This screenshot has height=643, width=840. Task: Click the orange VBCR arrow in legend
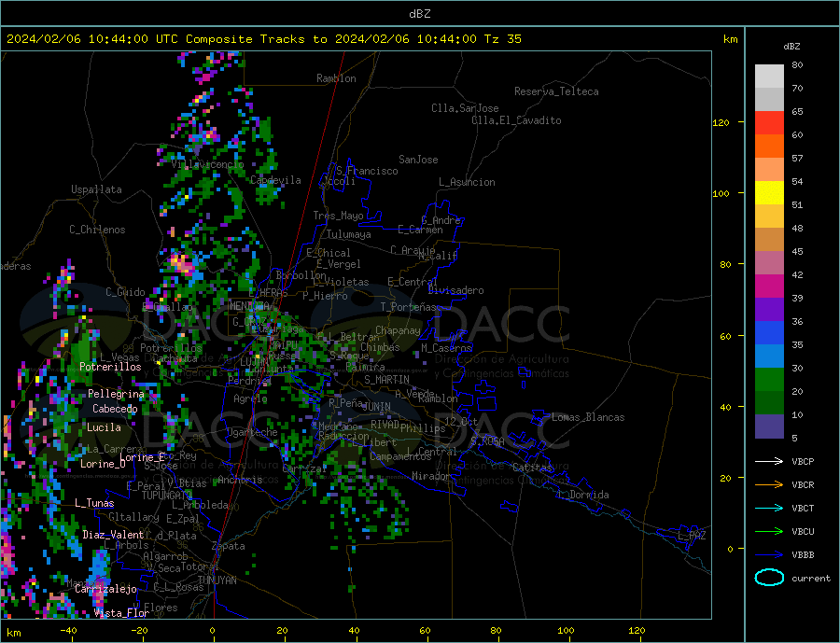point(769,485)
